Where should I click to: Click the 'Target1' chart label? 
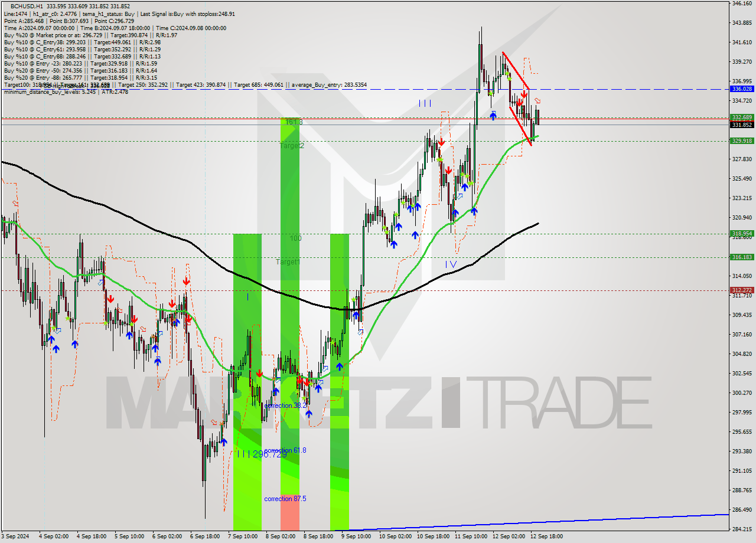pyautogui.click(x=288, y=261)
